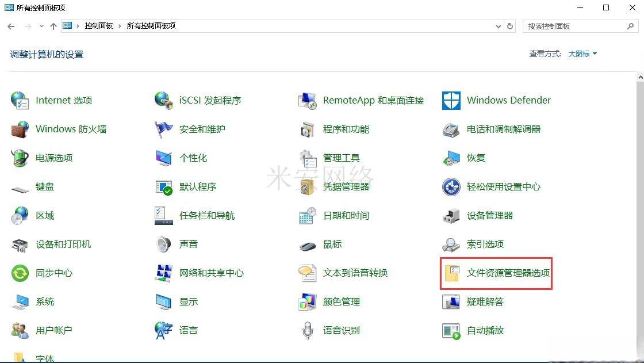This screenshot has height=363, width=644.
Task: Click the address bar computer icon
Action: (x=67, y=25)
